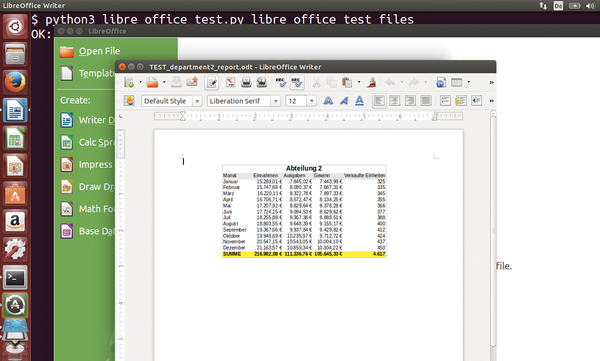Open the font size 12 dropdown arrow
600x361 pixels.
pos(311,101)
